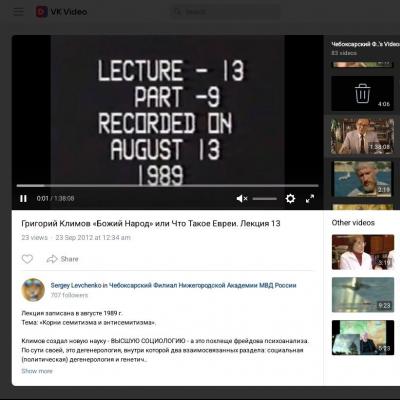Open the deleted video with the trash icon
Viewport: 400px width, 400px height.
pyautogui.click(x=362, y=93)
